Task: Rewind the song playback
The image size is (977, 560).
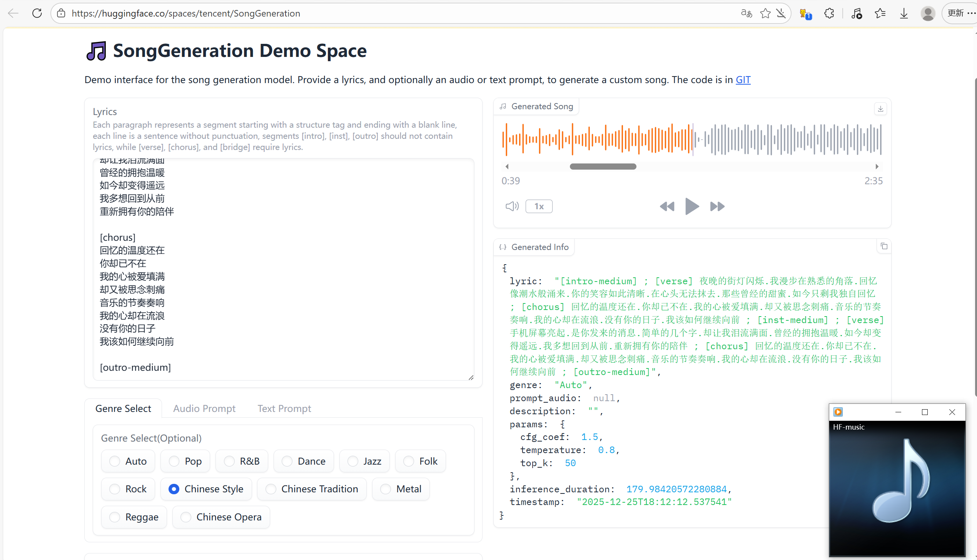Action: [x=667, y=207]
